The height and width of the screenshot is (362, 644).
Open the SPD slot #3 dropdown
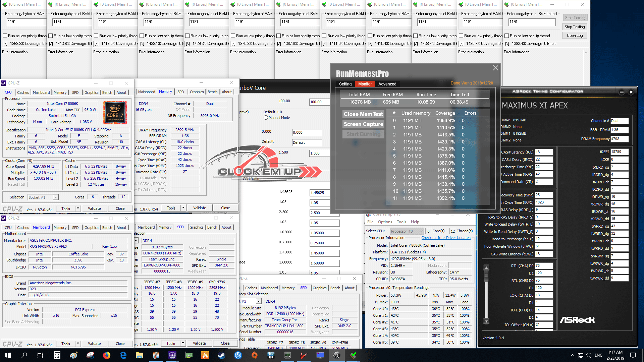click(x=258, y=301)
